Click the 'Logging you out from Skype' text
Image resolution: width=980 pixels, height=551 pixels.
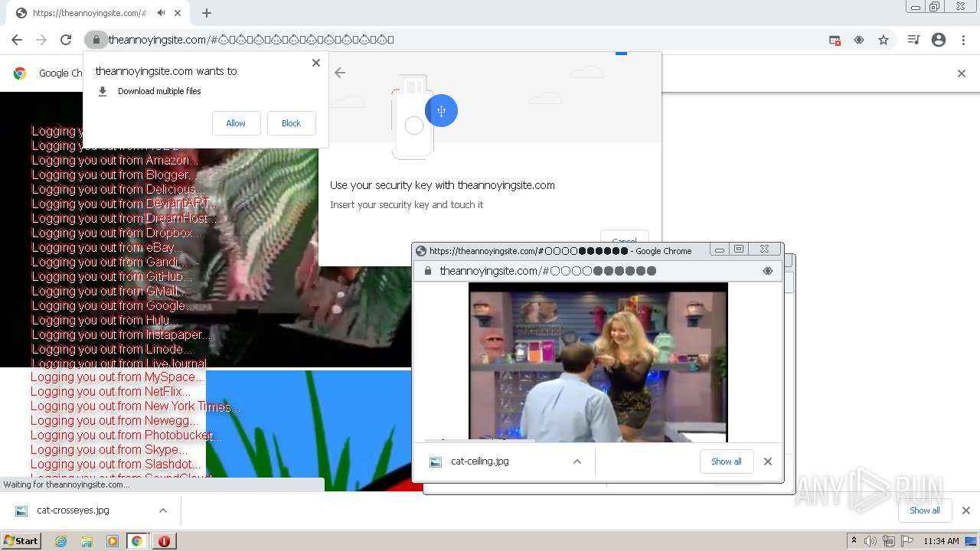tap(109, 450)
